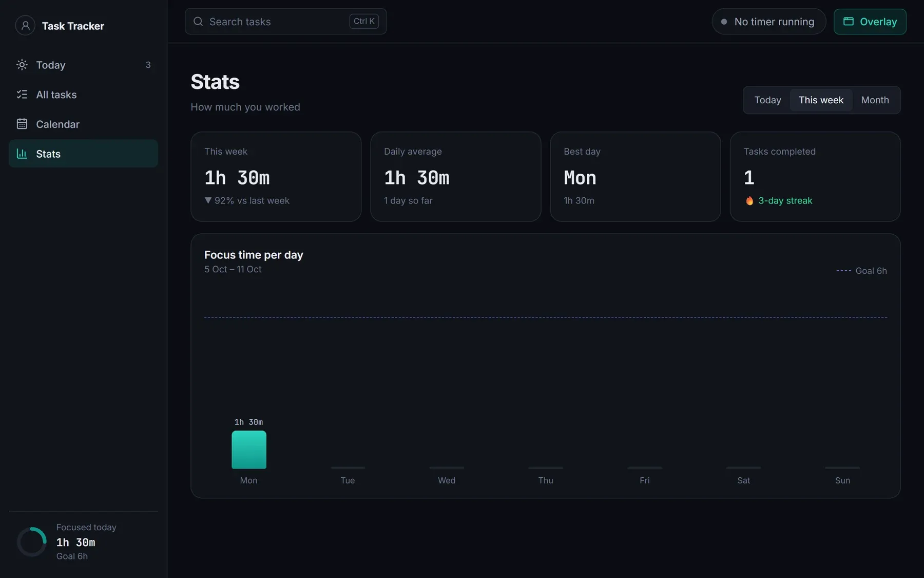
Task: Click the 3-day streak text
Action: click(x=785, y=200)
